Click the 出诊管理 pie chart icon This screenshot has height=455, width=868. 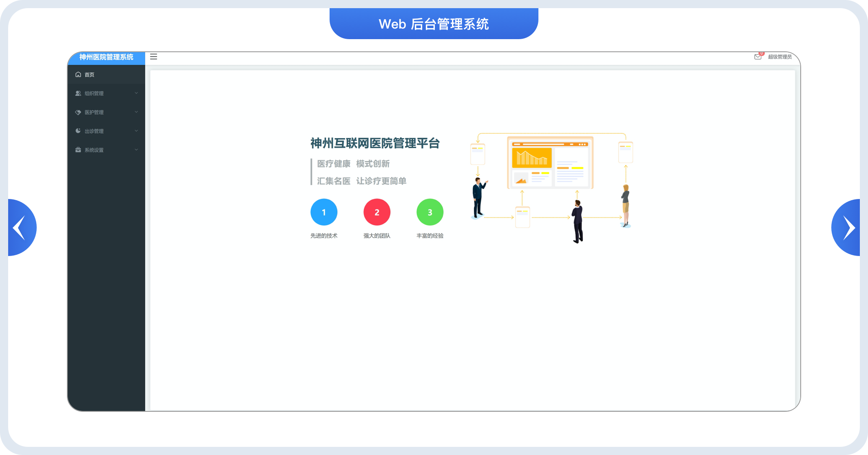click(78, 131)
